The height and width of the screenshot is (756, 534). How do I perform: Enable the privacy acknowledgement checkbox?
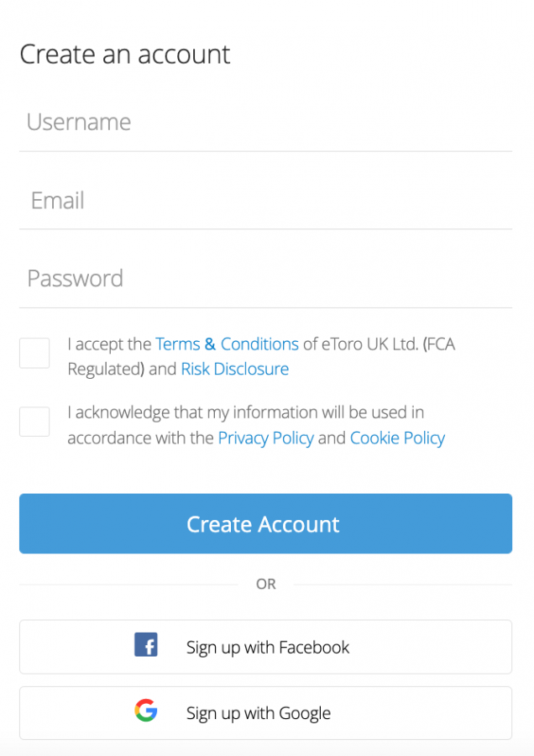34,422
